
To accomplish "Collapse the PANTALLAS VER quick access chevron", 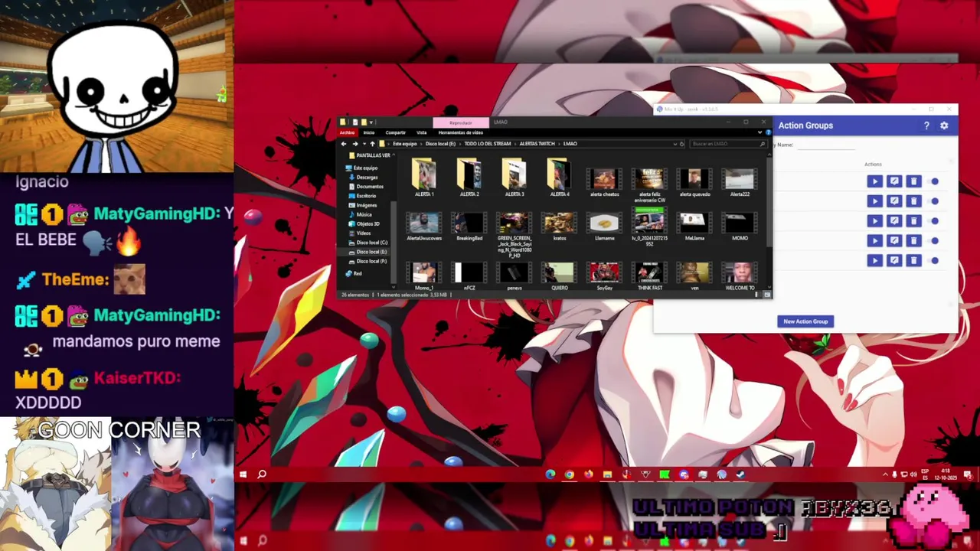I will pyautogui.click(x=393, y=155).
